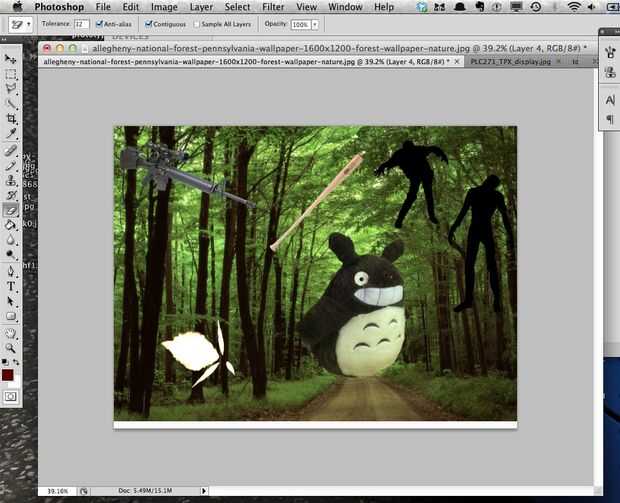Open the Character panel icon
The height and width of the screenshot is (503, 620).
click(x=611, y=100)
